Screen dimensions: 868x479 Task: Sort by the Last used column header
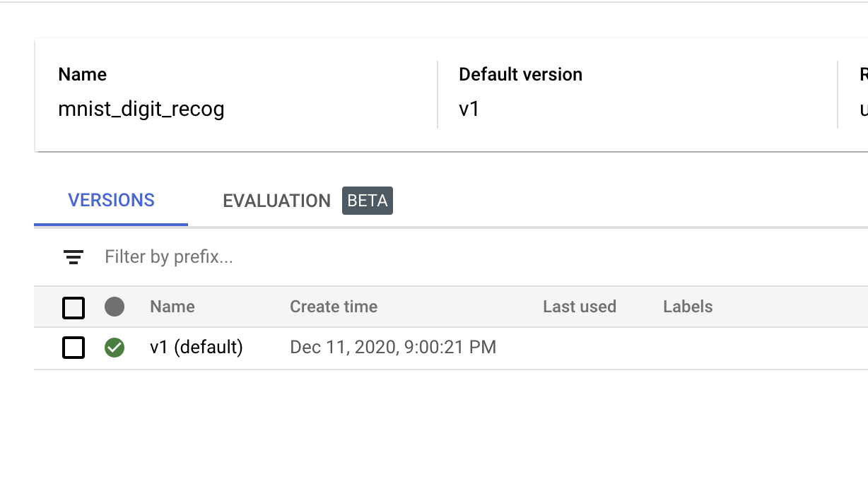pos(580,307)
